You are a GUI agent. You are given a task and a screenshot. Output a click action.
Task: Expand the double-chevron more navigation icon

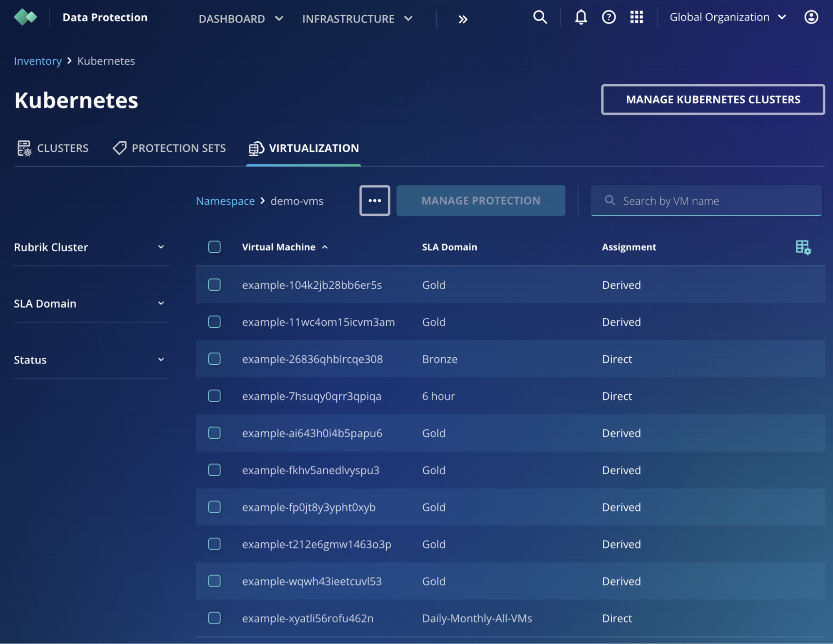[463, 19]
